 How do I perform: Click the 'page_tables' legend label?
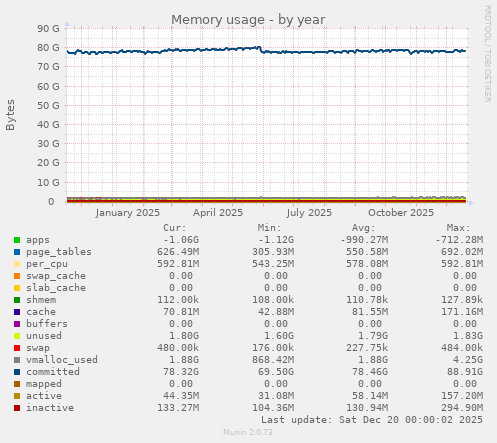coord(59,252)
